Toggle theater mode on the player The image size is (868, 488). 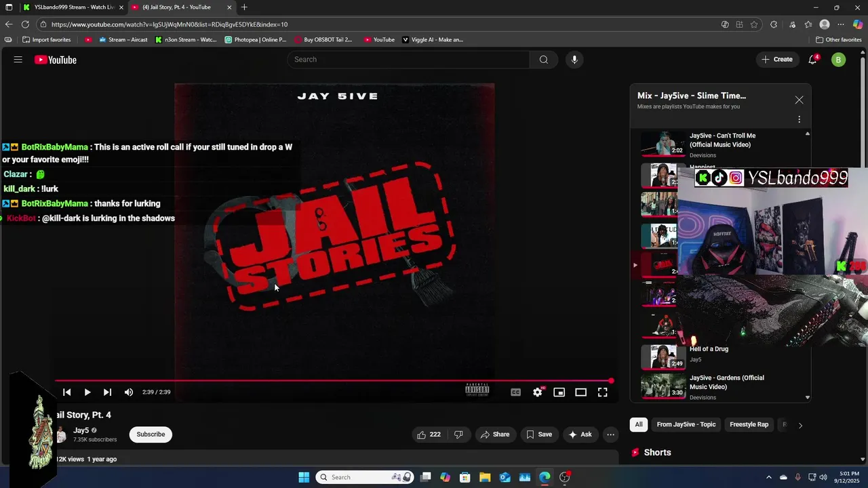coord(581,392)
